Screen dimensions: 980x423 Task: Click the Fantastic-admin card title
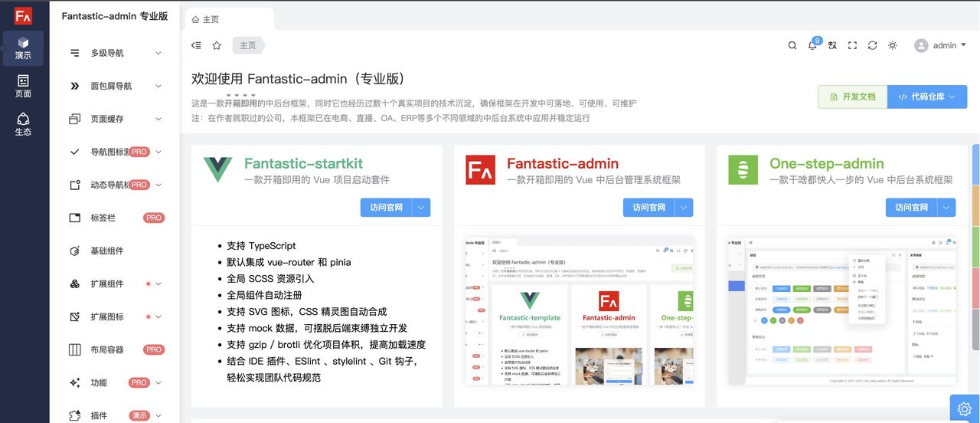(x=563, y=163)
